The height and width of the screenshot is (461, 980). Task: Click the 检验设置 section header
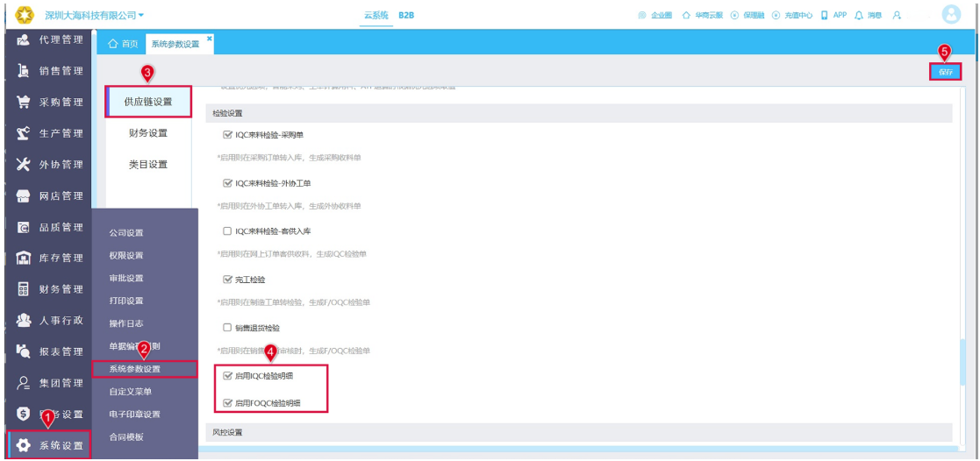click(x=578, y=113)
